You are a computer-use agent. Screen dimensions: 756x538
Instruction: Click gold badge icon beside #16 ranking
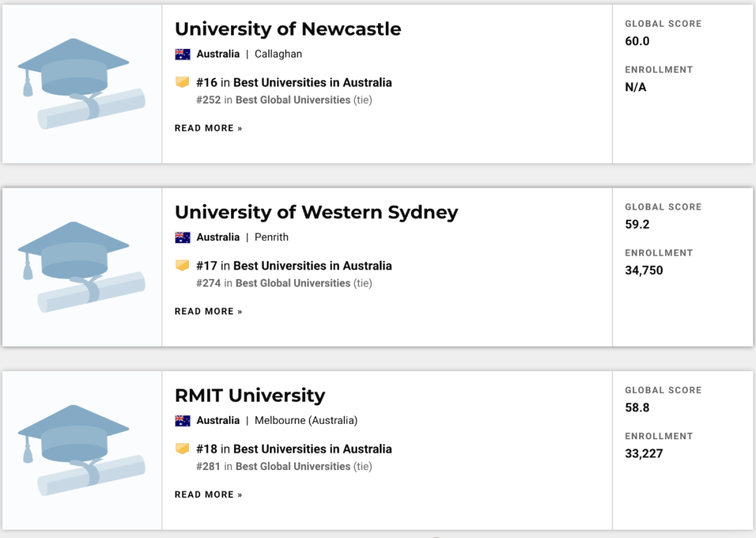[182, 83]
